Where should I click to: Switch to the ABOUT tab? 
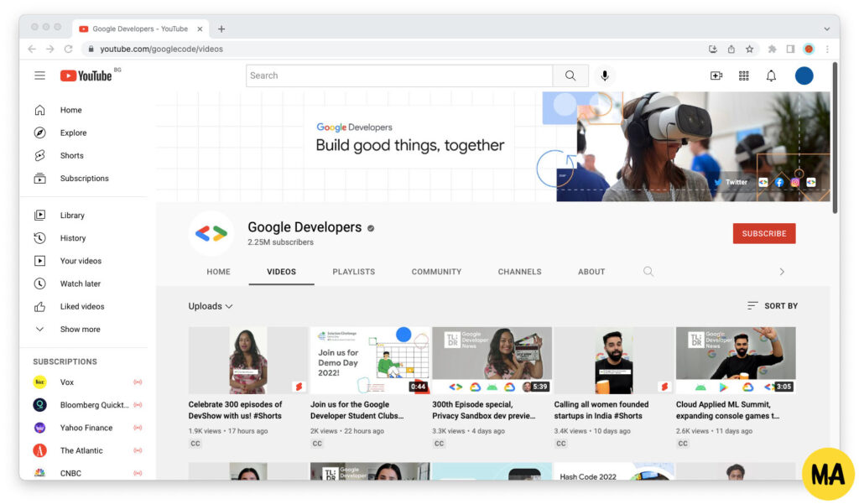pos(591,272)
